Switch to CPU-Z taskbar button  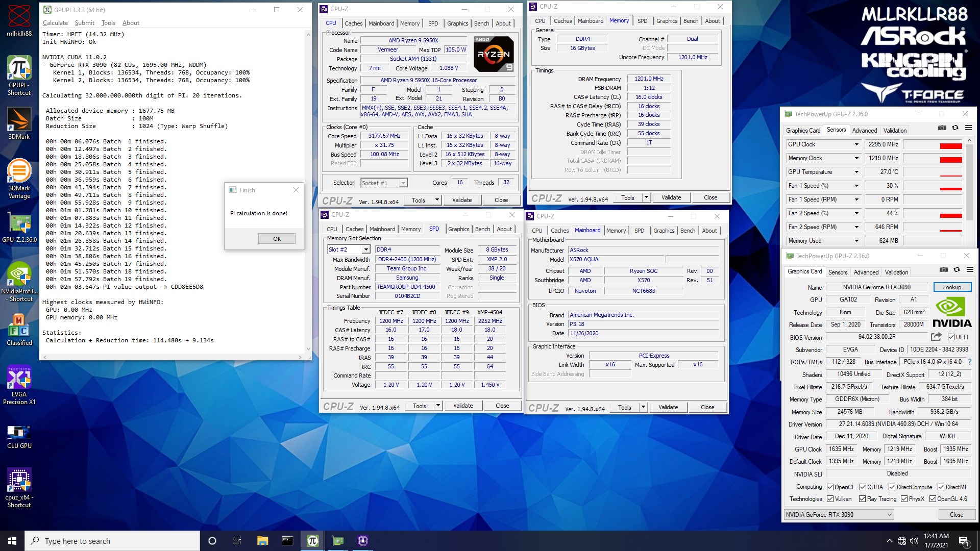pos(362,541)
